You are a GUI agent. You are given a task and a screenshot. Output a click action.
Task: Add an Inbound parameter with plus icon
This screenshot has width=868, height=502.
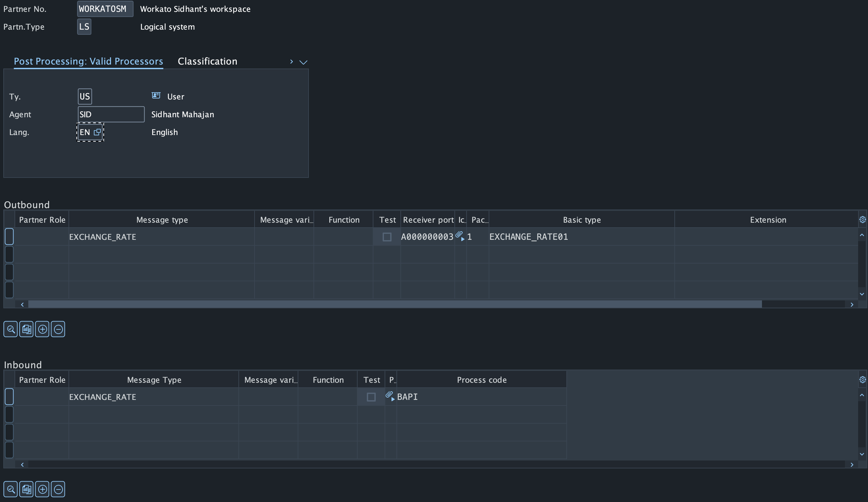(x=42, y=489)
